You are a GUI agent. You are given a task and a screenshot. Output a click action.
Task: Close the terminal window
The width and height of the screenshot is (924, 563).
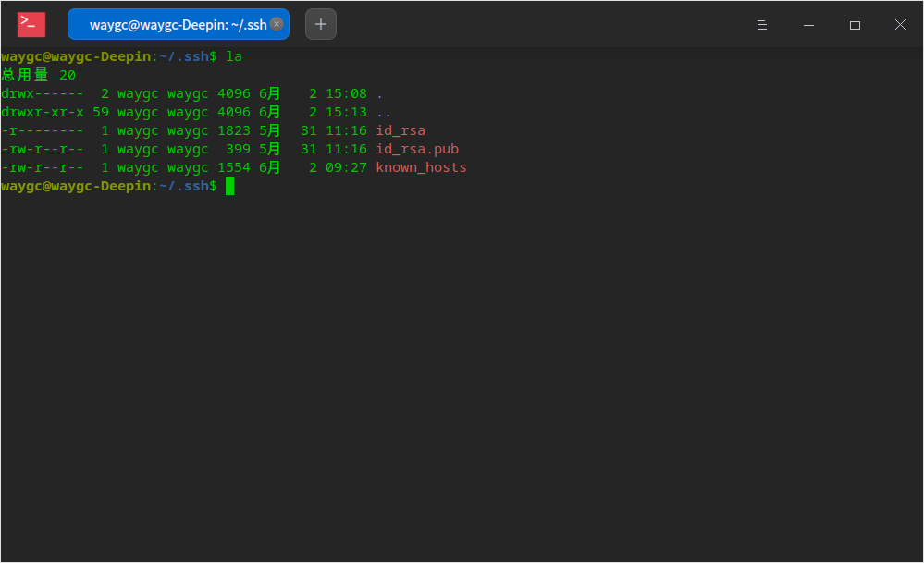(900, 25)
